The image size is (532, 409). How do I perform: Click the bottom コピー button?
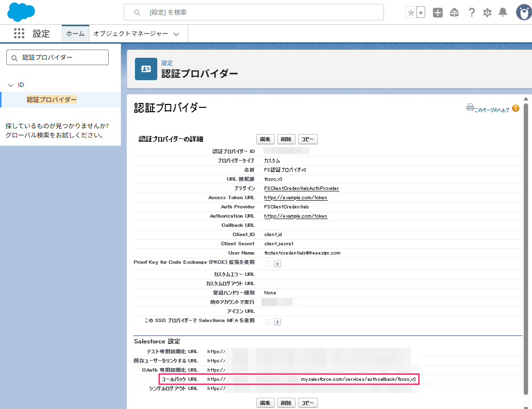[x=308, y=403]
